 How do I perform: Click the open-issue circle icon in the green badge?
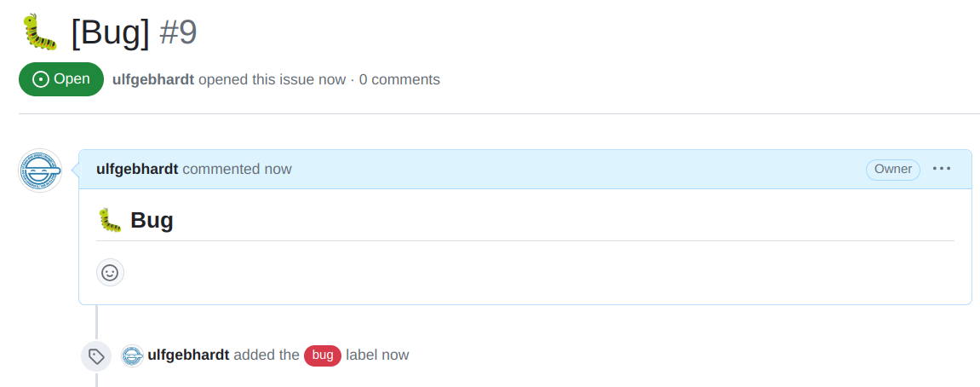click(40, 79)
